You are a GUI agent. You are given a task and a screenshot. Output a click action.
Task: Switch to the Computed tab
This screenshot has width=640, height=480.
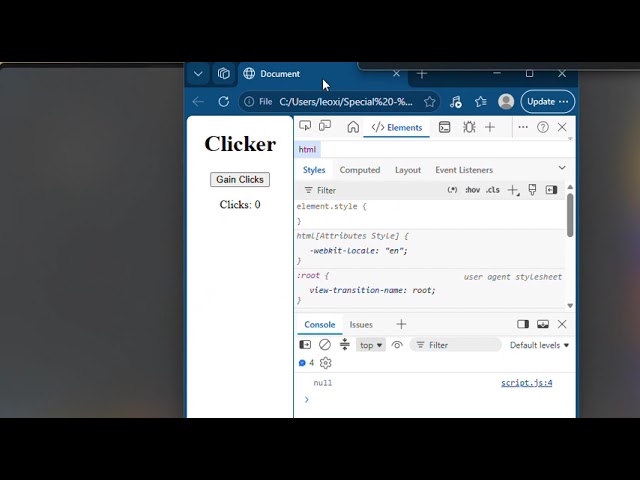pos(360,170)
